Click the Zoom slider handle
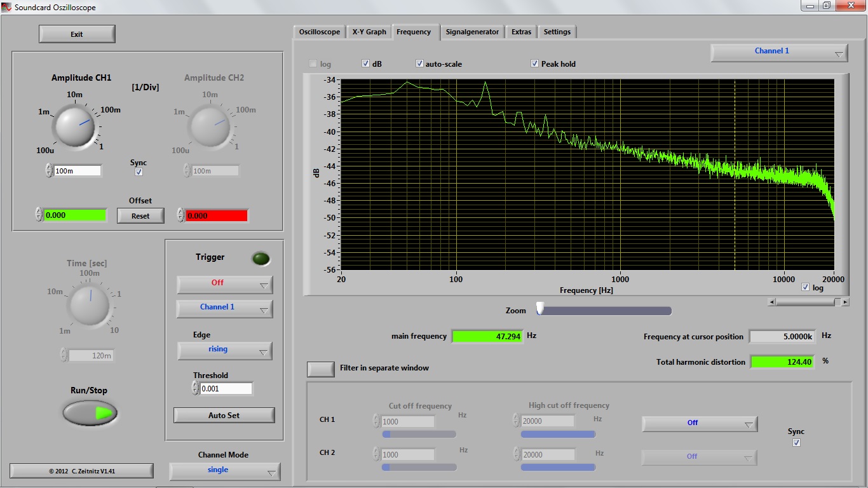The height and width of the screenshot is (488, 868). click(x=540, y=308)
